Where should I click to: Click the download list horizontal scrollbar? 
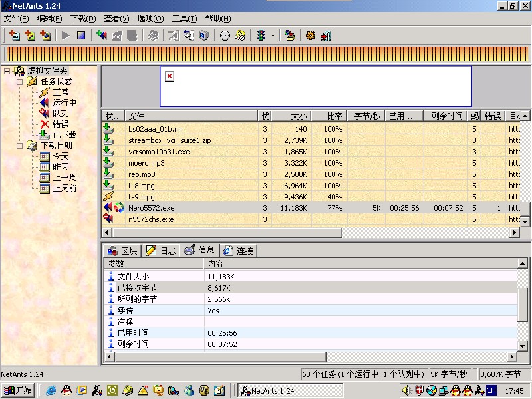tap(311, 232)
